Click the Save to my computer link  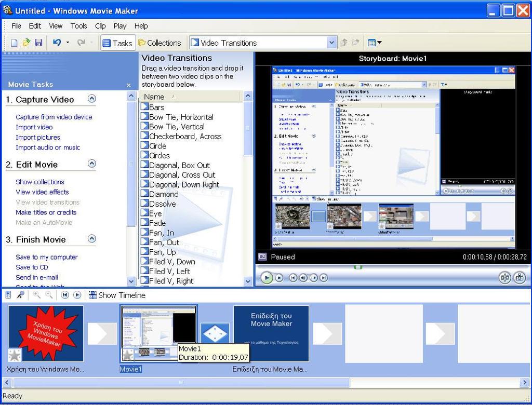coord(46,257)
